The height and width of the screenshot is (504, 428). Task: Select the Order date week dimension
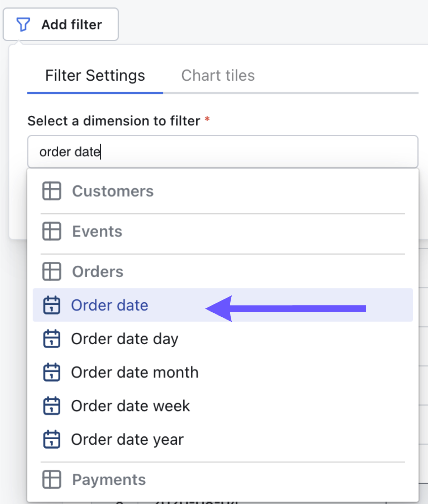[x=130, y=406]
